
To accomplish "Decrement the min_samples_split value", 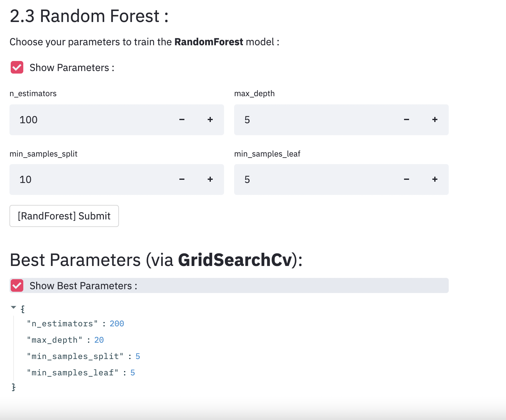I will pos(182,180).
